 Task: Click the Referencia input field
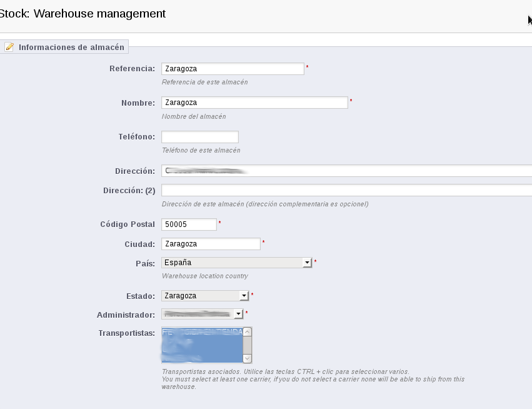click(x=233, y=69)
